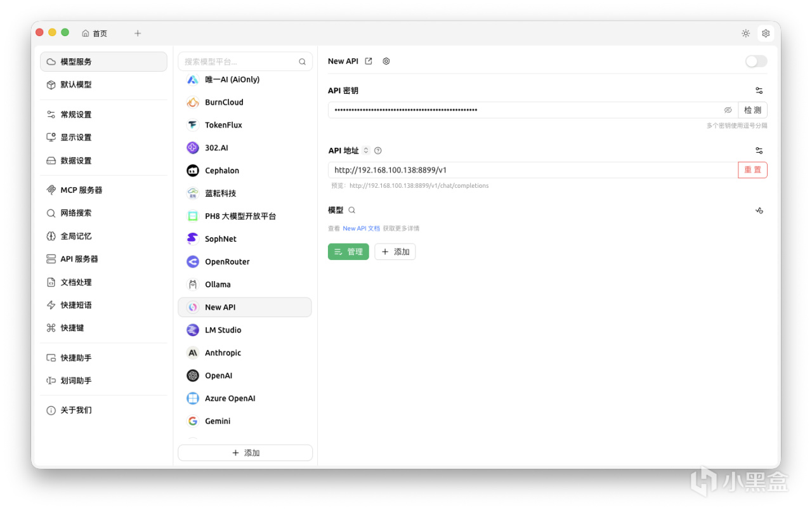This screenshot has height=510, width=812.
Task: Expand the API 地址 type selector
Action: 366,151
